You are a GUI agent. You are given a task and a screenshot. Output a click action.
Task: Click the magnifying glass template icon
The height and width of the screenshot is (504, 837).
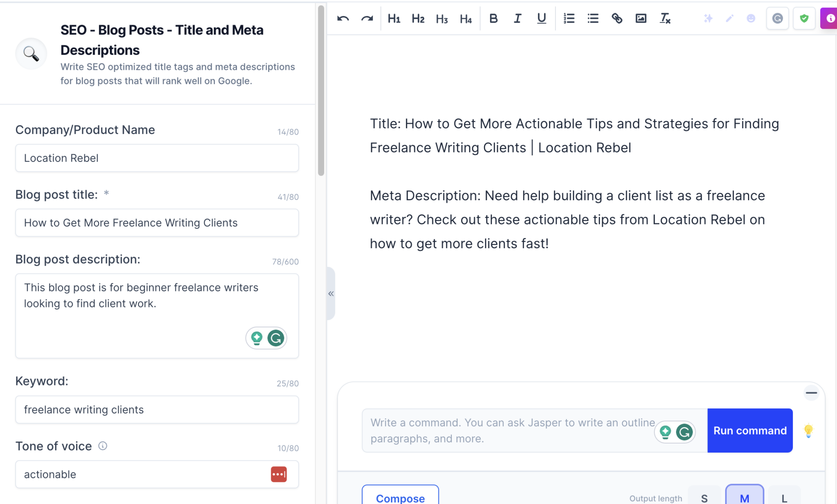(x=31, y=54)
